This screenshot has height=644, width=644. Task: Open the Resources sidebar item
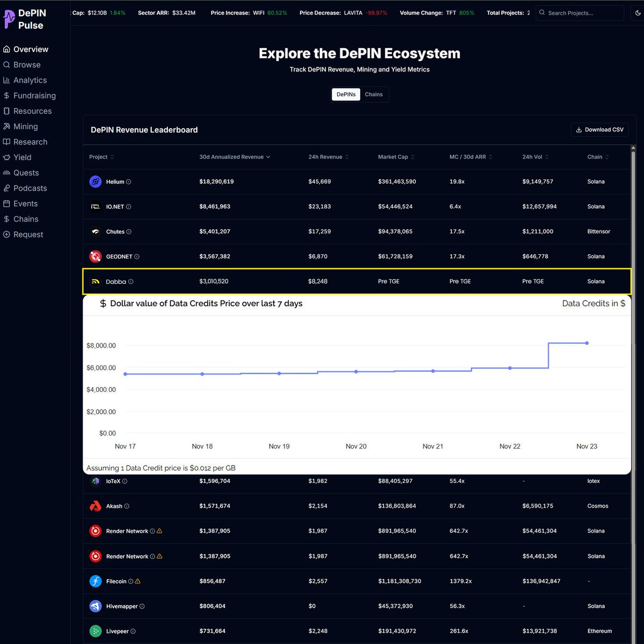click(x=27, y=111)
